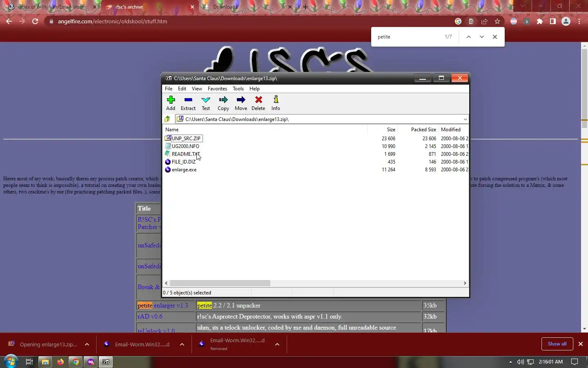Open Firefox from the taskbar
The image size is (588, 368).
(x=60, y=362)
